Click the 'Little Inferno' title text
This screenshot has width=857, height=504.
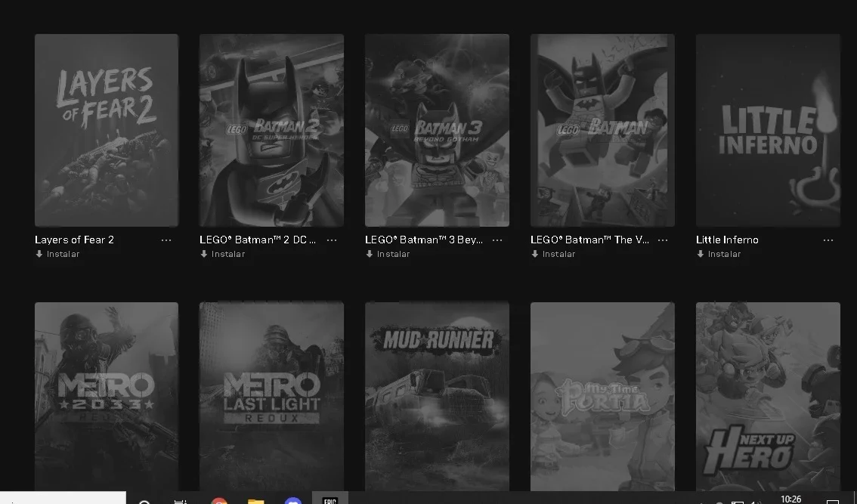[x=728, y=240]
